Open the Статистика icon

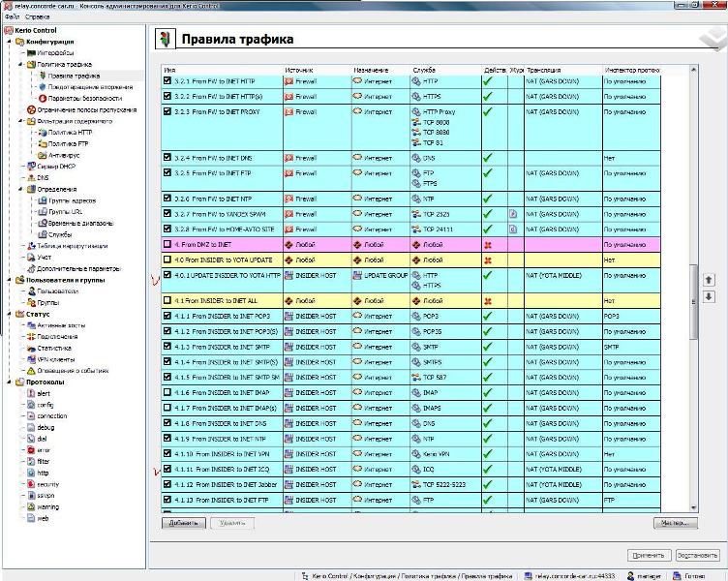[31, 349]
